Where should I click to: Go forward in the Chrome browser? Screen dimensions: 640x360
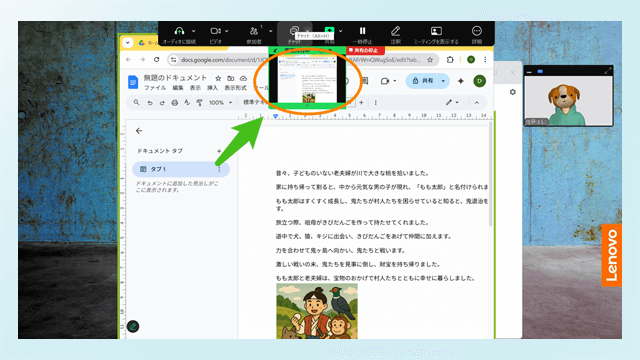click(x=142, y=60)
